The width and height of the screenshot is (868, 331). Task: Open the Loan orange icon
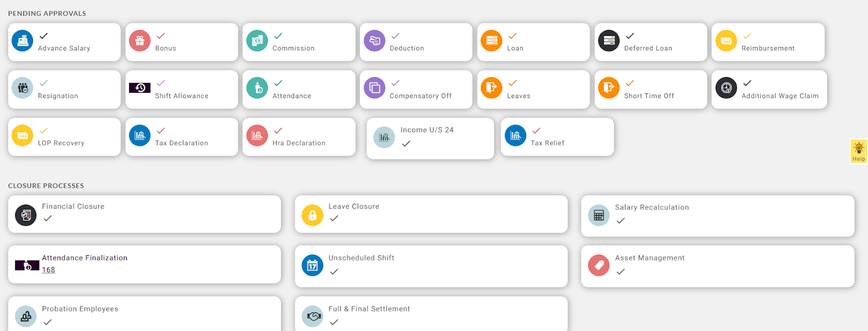point(492,41)
